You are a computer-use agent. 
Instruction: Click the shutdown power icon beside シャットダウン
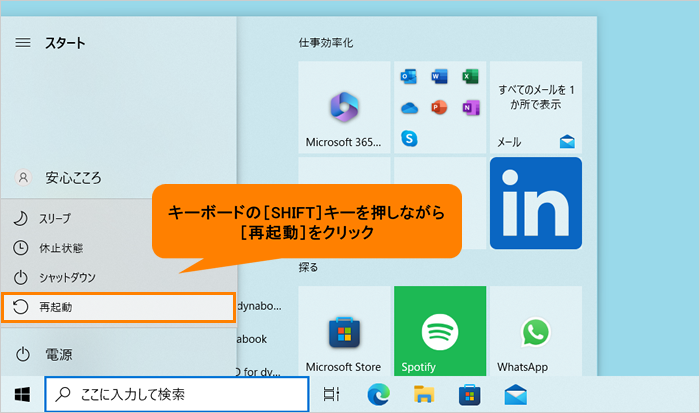coord(21,277)
